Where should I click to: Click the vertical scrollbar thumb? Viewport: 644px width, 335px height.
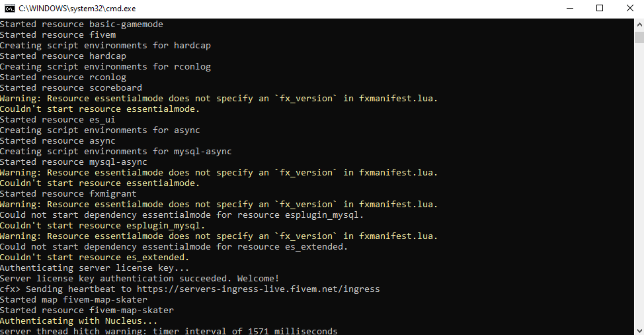click(639, 37)
